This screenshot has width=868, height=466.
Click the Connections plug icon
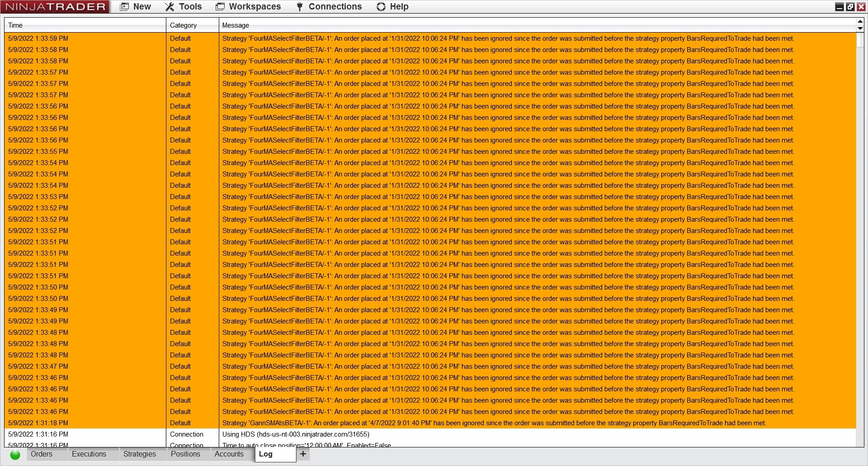[299, 7]
